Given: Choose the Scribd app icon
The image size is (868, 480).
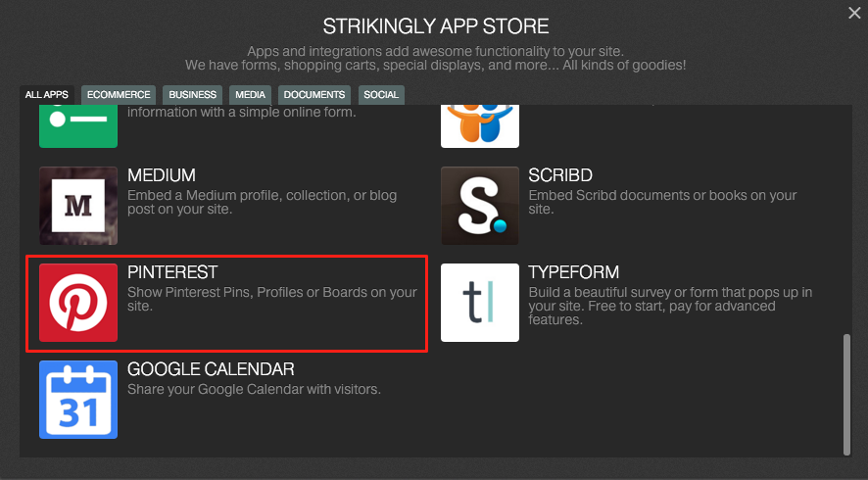Looking at the screenshot, I should pos(480,206).
